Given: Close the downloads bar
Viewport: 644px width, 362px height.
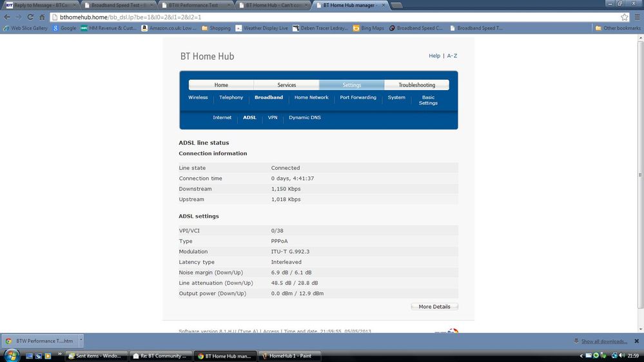Looking at the screenshot, I should tap(637, 341).
